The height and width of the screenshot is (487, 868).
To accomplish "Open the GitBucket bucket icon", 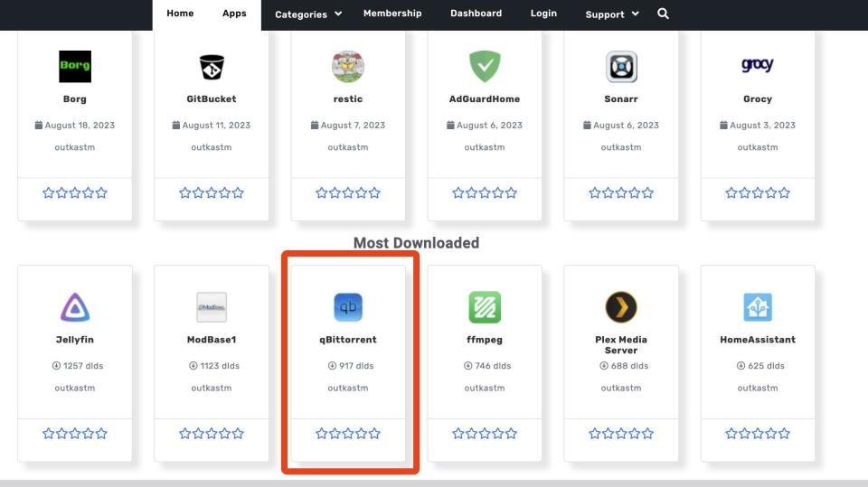I will click(x=212, y=67).
